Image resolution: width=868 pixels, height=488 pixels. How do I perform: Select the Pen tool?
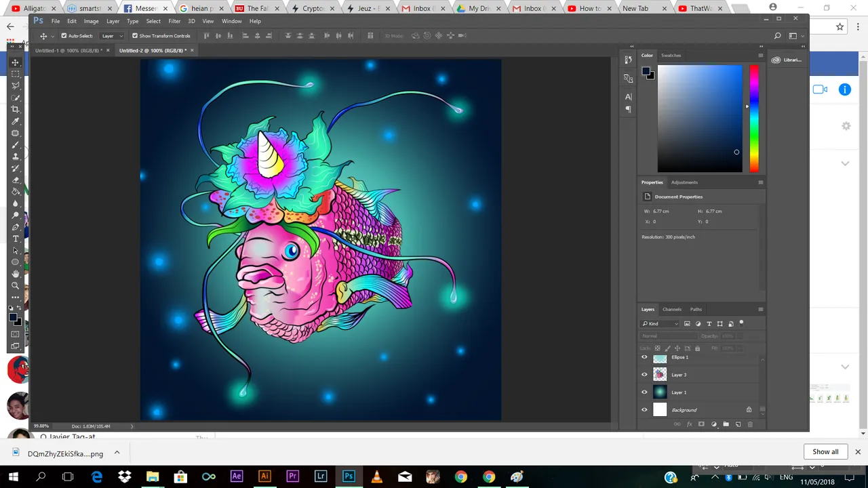(x=15, y=227)
